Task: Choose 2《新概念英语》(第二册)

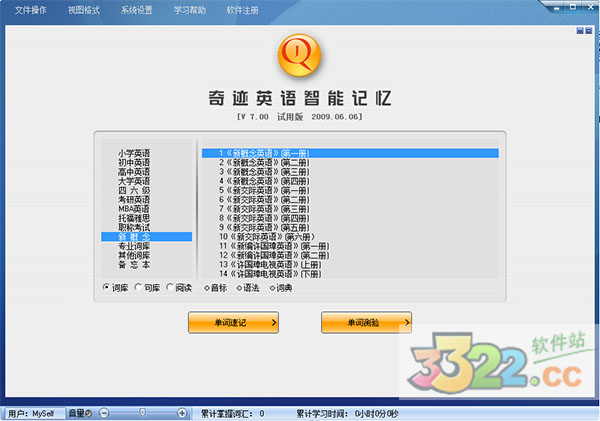Action: [264, 162]
